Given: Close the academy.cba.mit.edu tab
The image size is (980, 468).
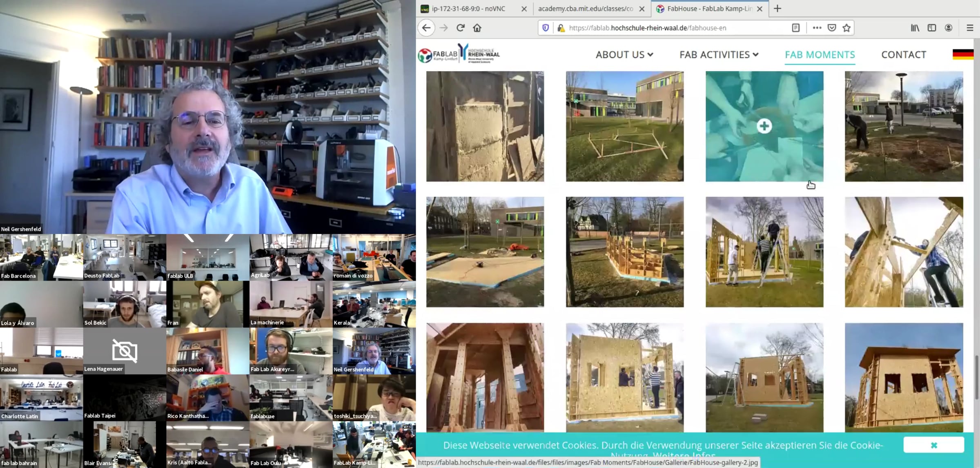Looking at the screenshot, I should [x=642, y=9].
